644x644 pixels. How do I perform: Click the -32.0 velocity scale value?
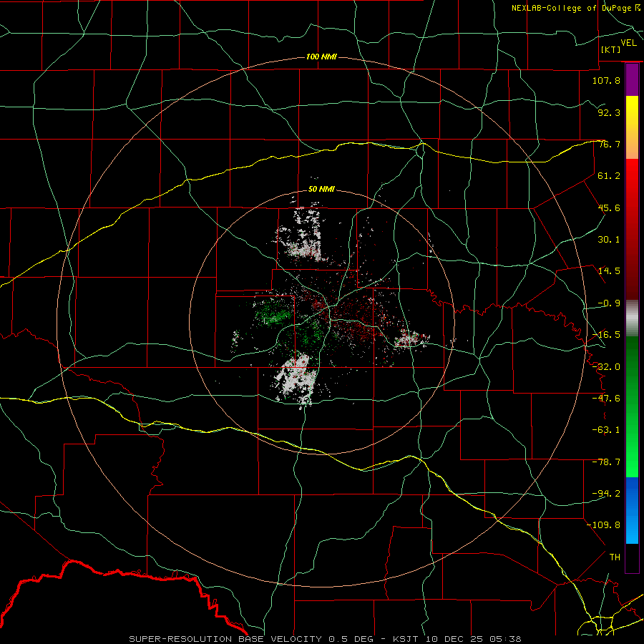[606, 367]
